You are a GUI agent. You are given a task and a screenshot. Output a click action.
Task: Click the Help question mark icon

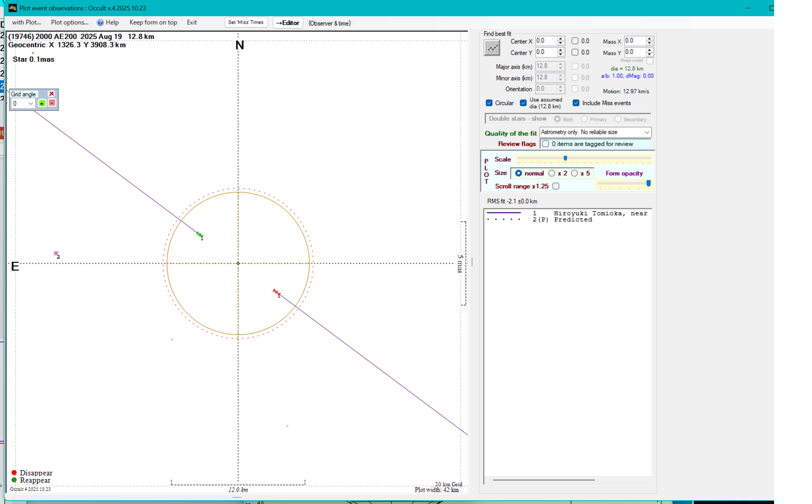[100, 23]
